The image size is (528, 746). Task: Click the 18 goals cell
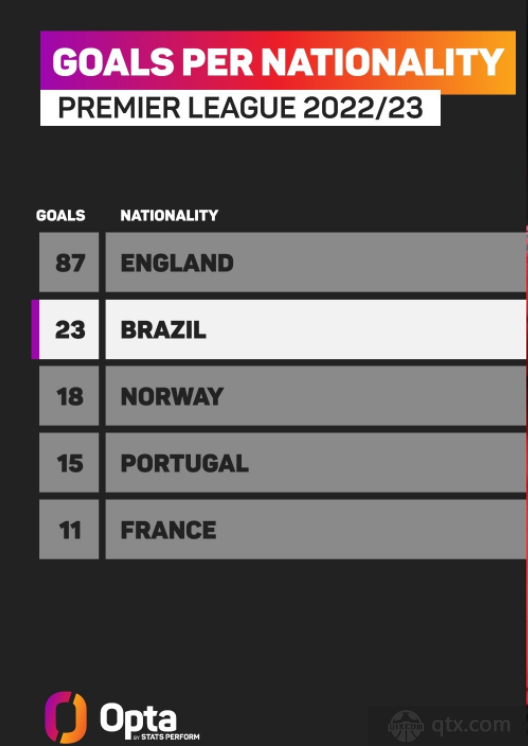coord(69,396)
